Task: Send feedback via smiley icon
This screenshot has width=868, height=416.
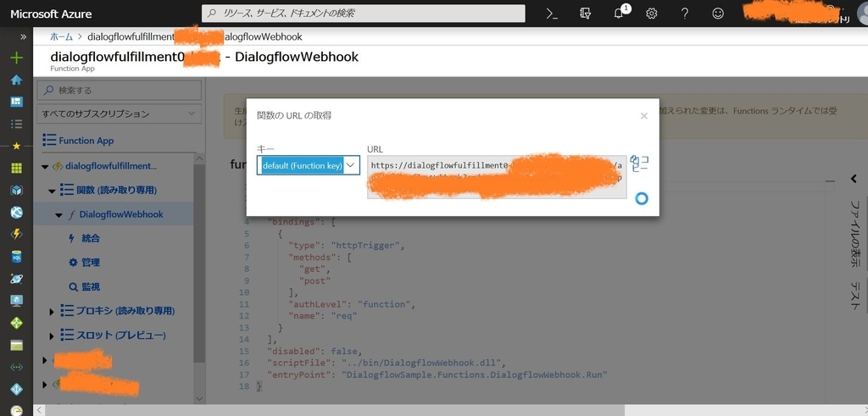Action: tap(718, 14)
